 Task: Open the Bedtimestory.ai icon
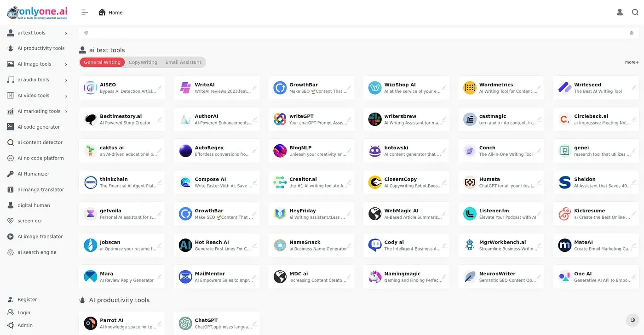click(x=91, y=119)
